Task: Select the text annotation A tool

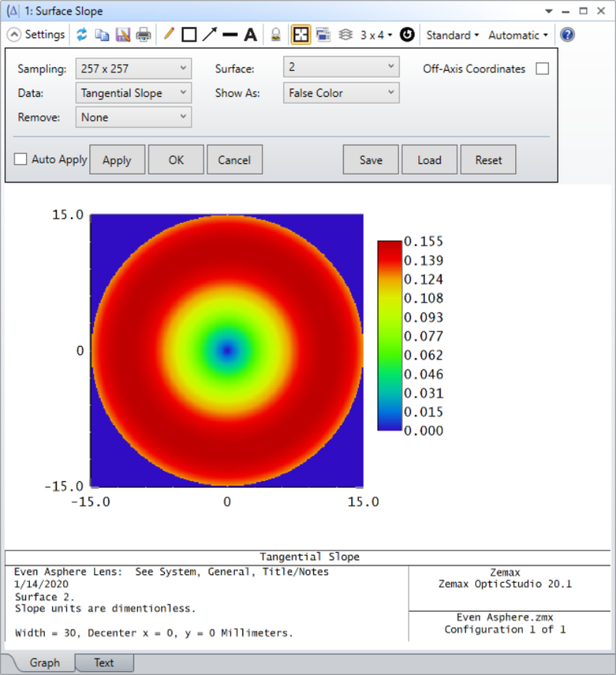Action: coord(250,35)
